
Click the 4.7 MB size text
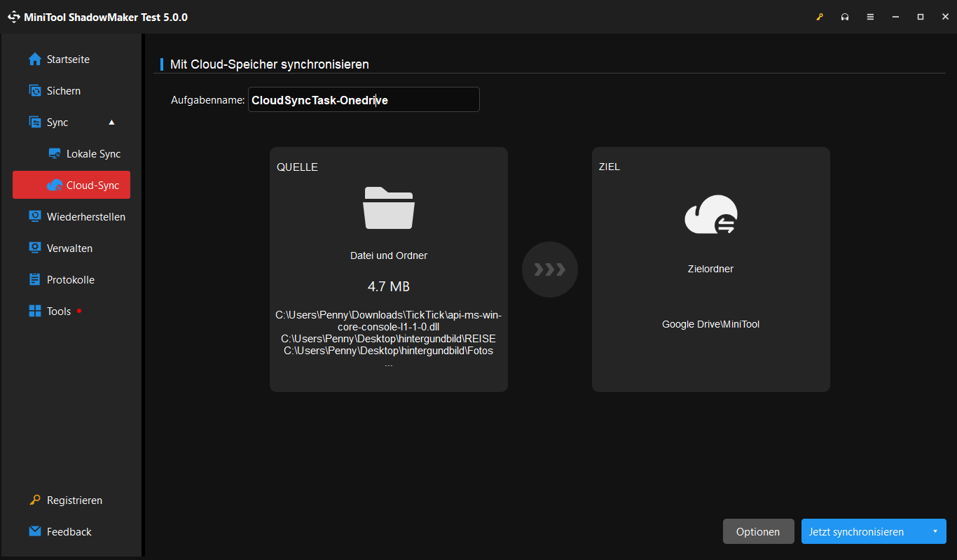pyautogui.click(x=389, y=286)
